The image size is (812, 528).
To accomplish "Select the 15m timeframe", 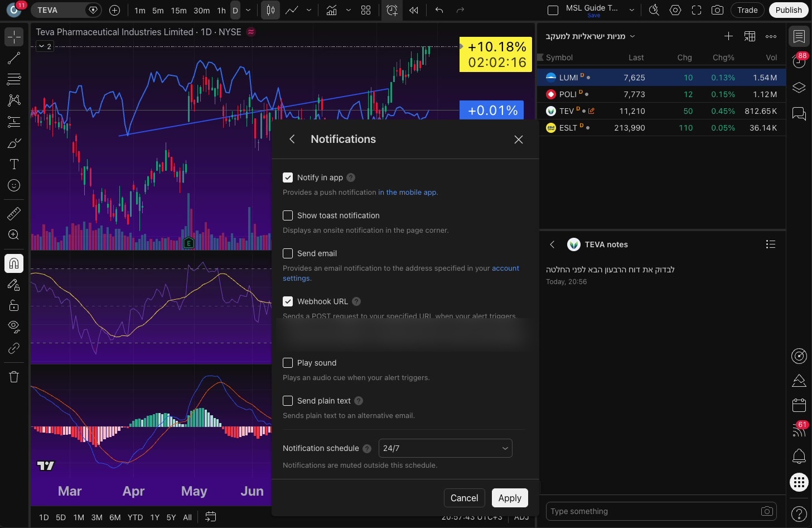I will pos(178,10).
